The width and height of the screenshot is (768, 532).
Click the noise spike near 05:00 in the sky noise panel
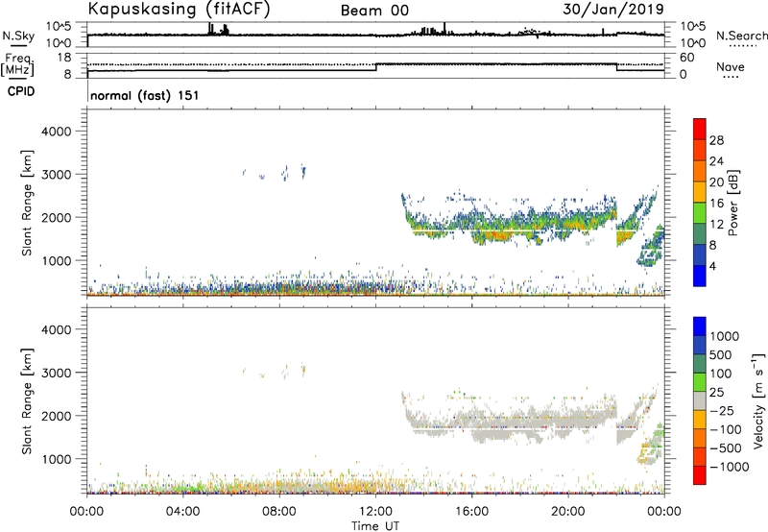[x=210, y=29]
